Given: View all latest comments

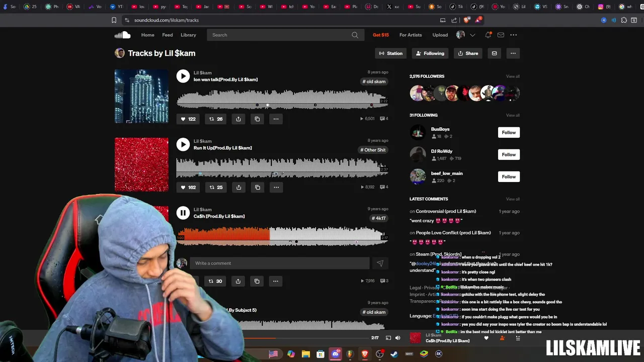Looking at the screenshot, I should pyautogui.click(x=513, y=199).
